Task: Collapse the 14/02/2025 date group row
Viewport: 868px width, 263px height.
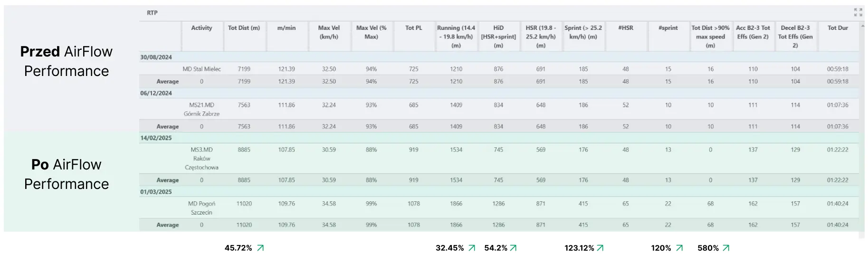Action: tap(156, 138)
